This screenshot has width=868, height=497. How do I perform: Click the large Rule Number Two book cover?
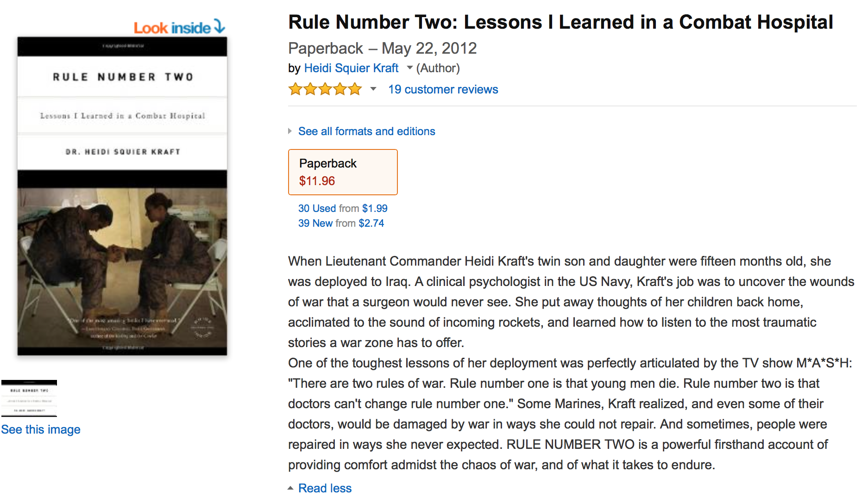[122, 196]
